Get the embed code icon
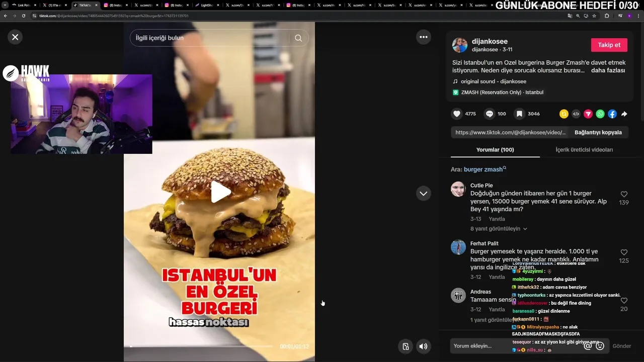 [576, 114]
